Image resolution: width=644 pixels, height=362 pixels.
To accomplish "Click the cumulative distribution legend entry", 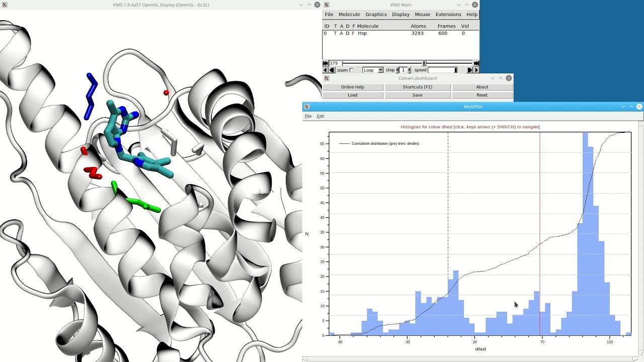I will (x=379, y=144).
